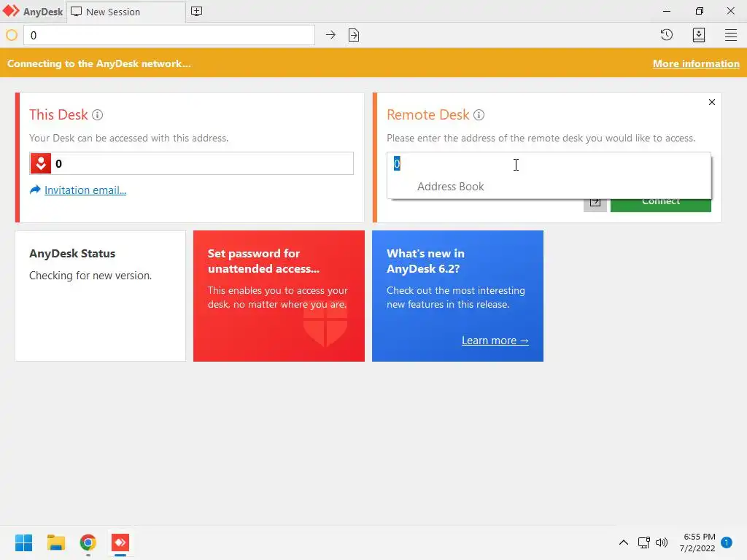Image resolution: width=747 pixels, height=560 pixels.
Task: Open the Invitation email link
Action: (85, 190)
